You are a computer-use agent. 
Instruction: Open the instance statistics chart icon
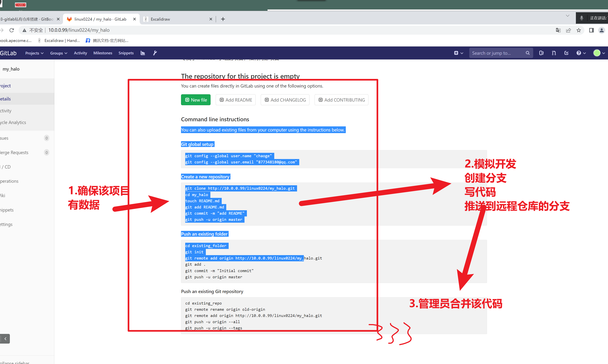click(143, 53)
